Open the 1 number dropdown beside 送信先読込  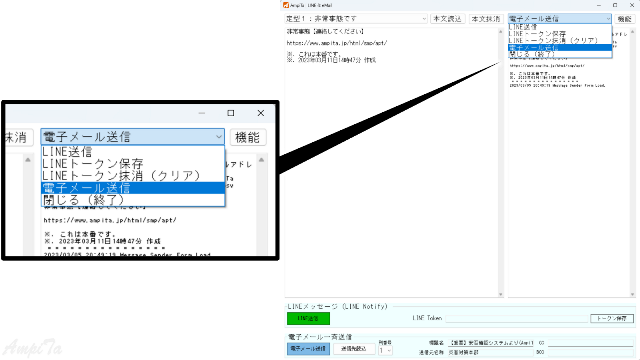(x=385, y=351)
